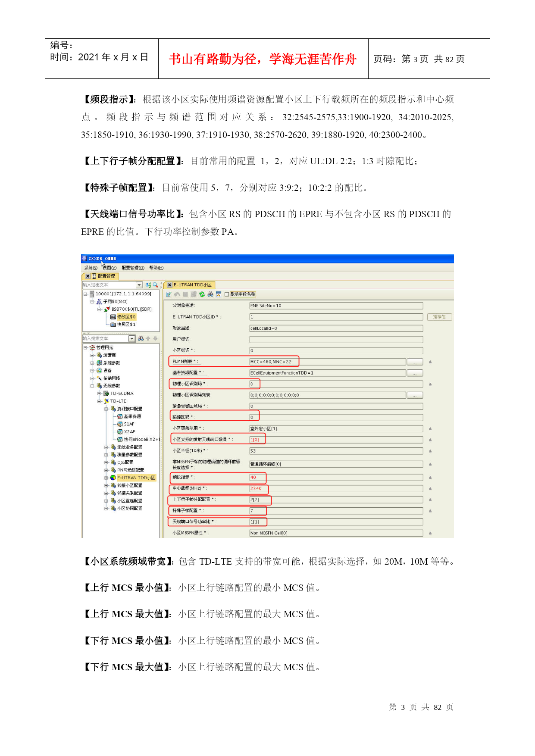
Task: Click the ... button beside PLMN列表
Action: (x=414, y=362)
